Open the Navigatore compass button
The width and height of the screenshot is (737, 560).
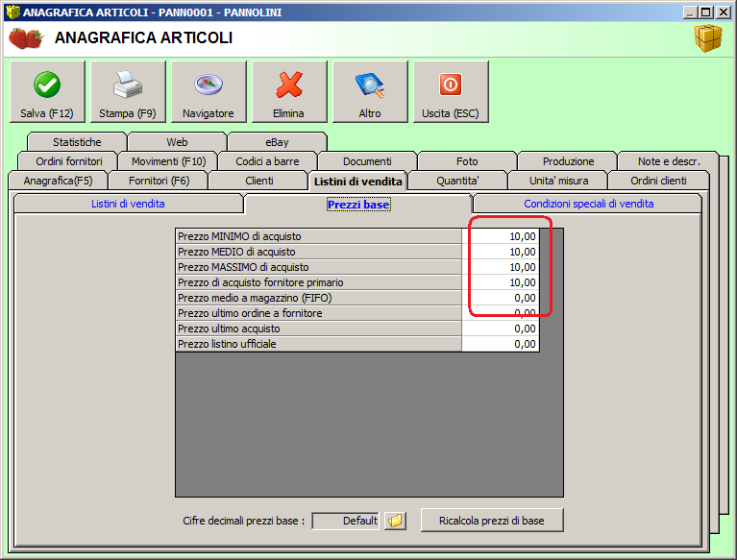pos(209,91)
